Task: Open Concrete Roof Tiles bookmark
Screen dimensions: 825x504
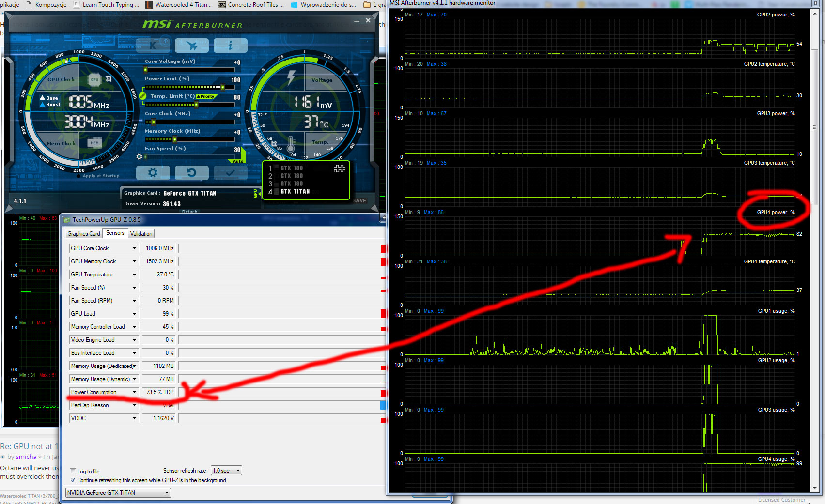Action: point(252,5)
